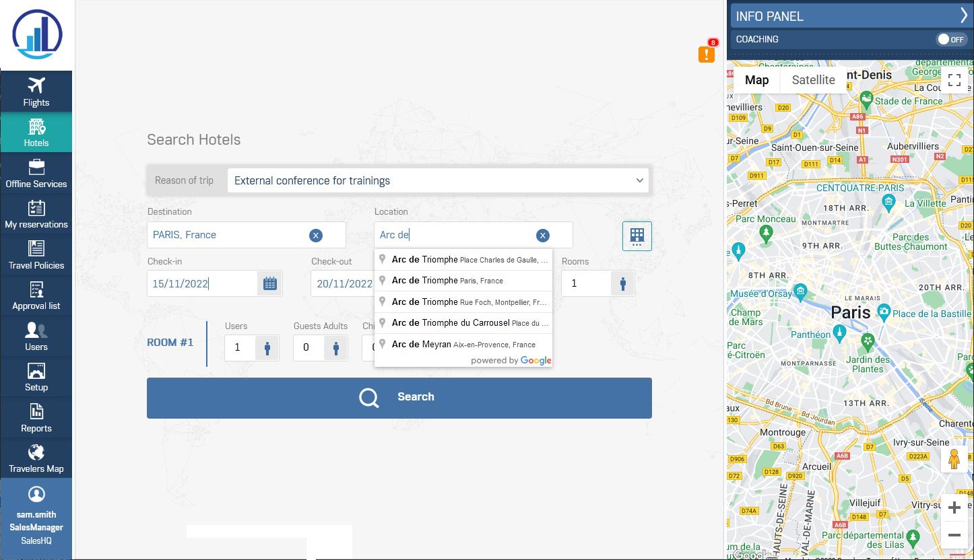Open Travel Policies page
Screen dimensions: 974x560
pyautogui.click(x=36, y=254)
